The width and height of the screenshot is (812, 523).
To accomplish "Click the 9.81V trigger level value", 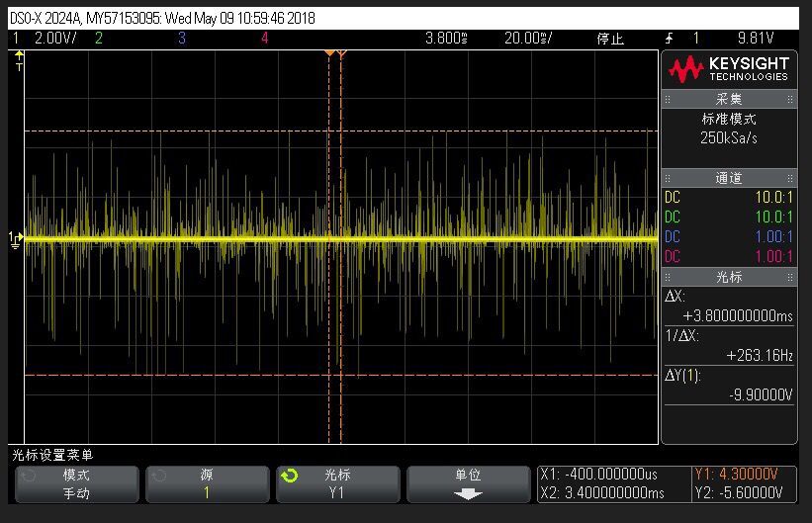I will click(x=756, y=38).
